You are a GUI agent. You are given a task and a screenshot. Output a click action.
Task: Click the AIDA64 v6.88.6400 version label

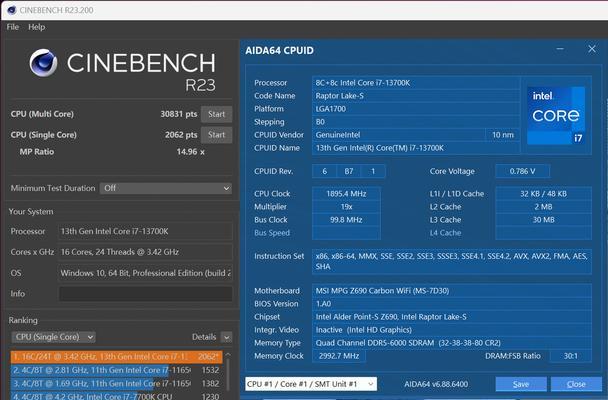click(x=436, y=384)
